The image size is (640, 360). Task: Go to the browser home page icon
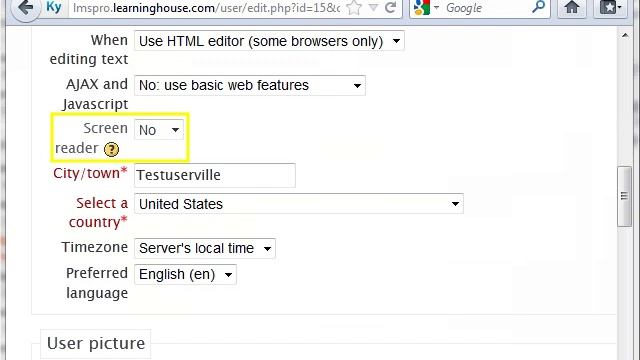point(572,7)
